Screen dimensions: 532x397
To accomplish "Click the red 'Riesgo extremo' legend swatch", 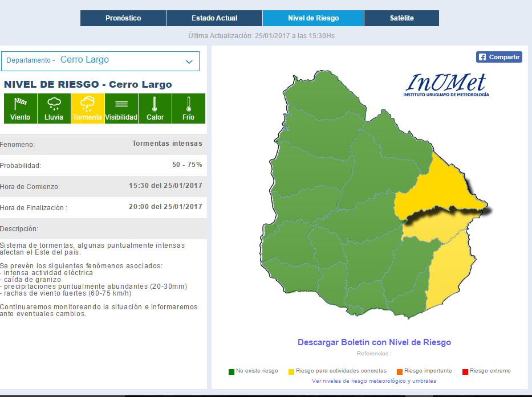I will pyautogui.click(x=465, y=370).
